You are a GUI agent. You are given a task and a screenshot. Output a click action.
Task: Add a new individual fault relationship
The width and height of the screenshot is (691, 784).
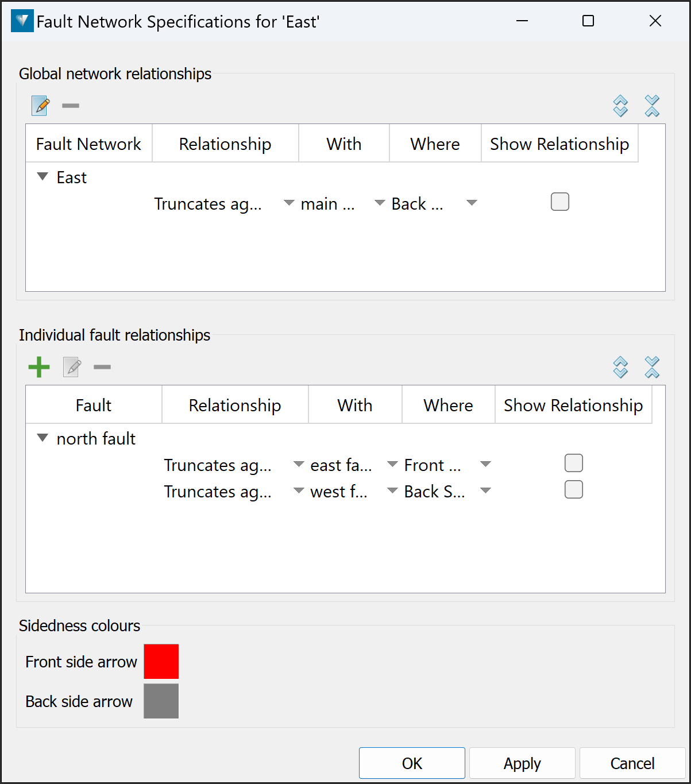point(39,367)
